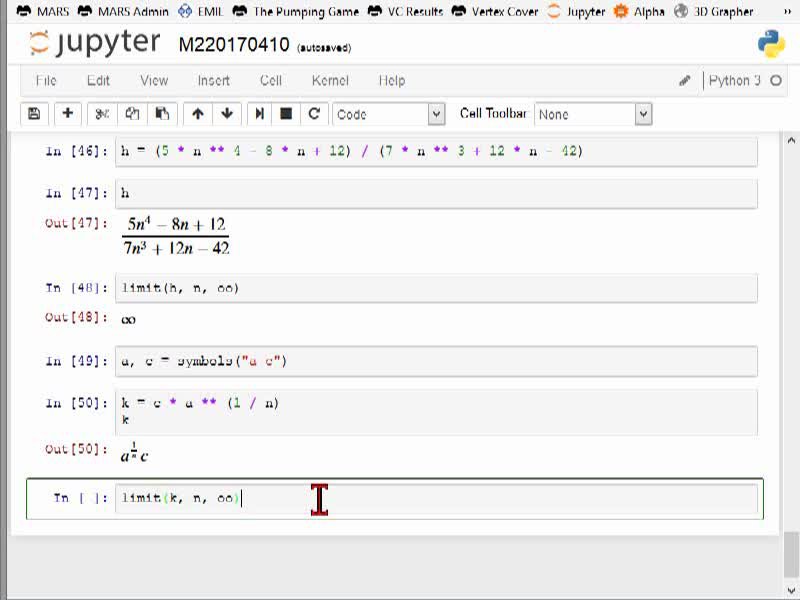Click the In [48] prompt label

point(77,288)
